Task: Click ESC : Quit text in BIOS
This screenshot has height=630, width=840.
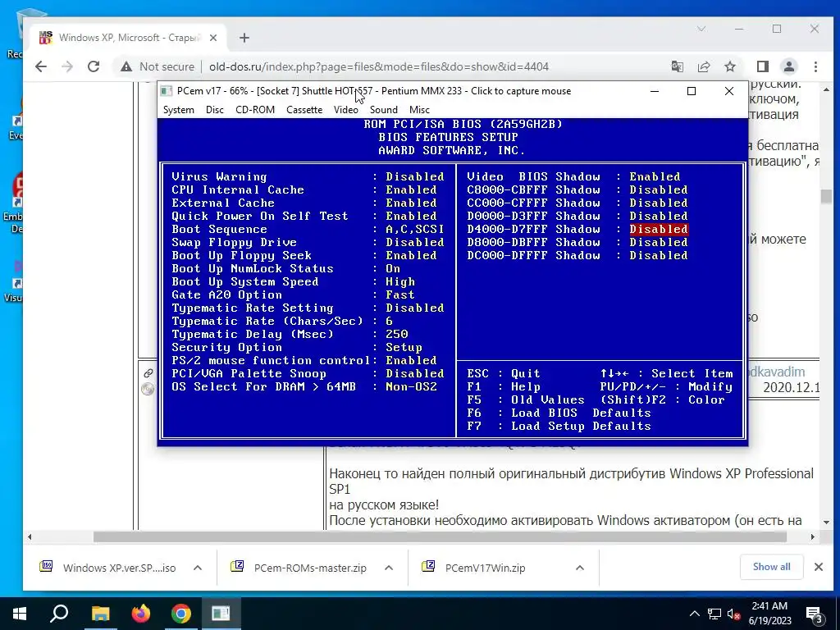Action: pyautogui.click(x=504, y=373)
